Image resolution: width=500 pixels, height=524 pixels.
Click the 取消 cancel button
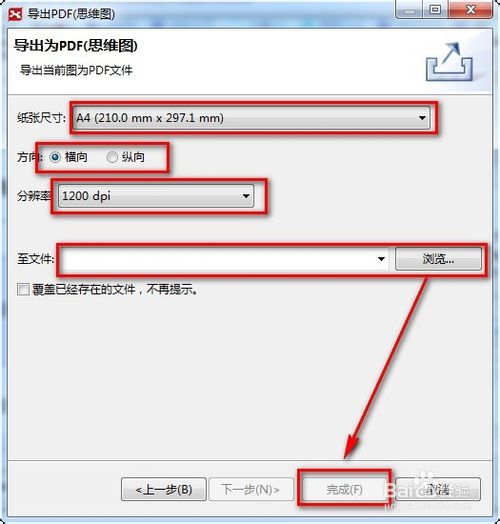pyautogui.click(x=438, y=490)
